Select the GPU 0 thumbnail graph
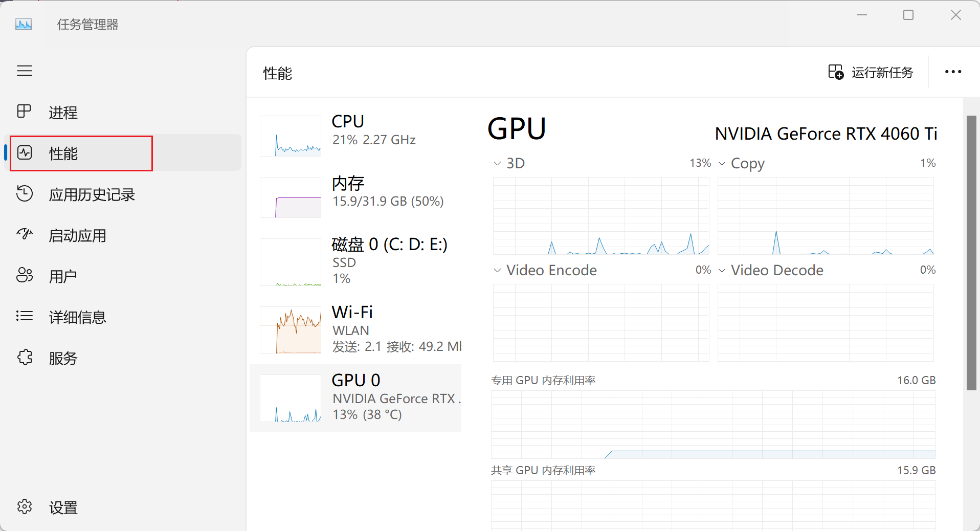Viewport: 980px width, 531px height. (x=291, y=398)
